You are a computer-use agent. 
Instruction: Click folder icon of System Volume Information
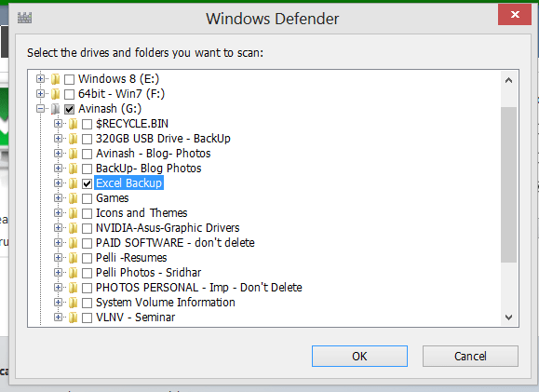click(x=73, y=303)
